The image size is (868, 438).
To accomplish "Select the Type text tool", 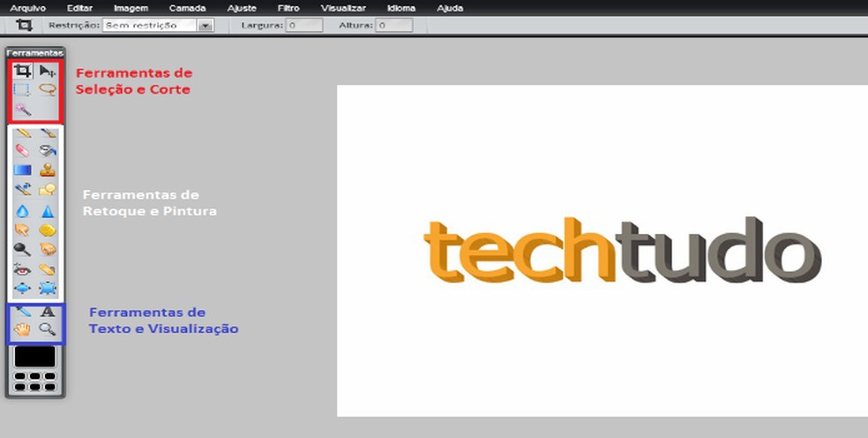I will click(x=48, y=312).
